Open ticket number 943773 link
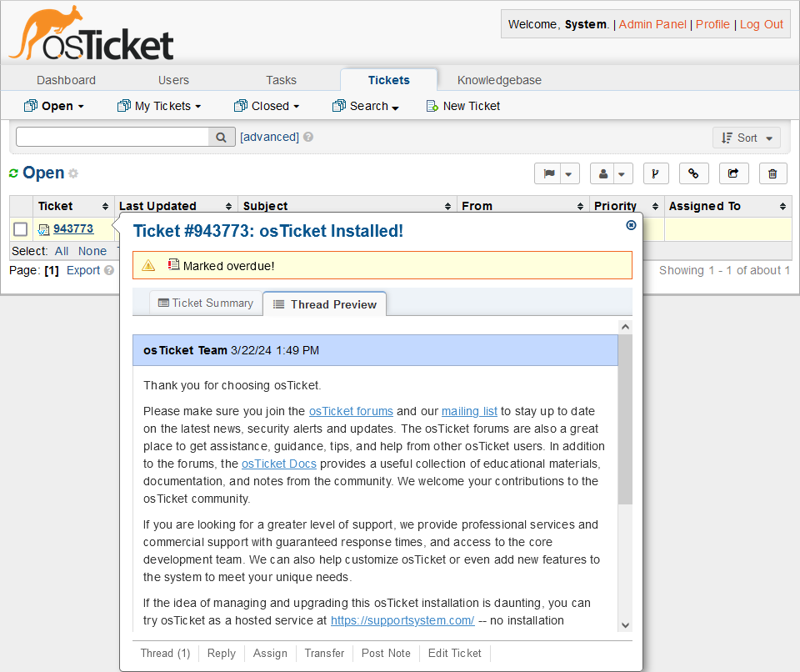This screenshot has width=800, height=672. [x=73, y=228]
